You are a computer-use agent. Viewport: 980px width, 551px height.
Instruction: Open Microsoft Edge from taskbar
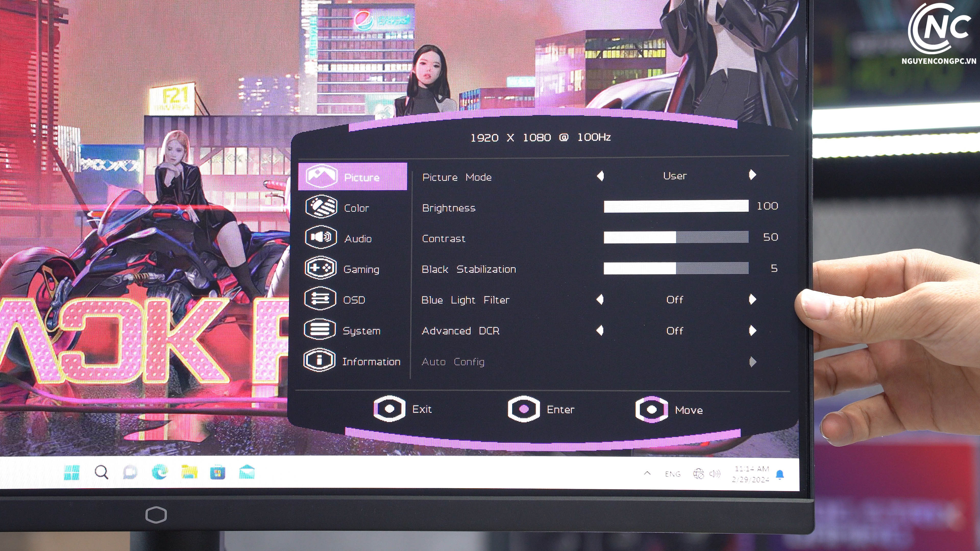tap(160, 472)
